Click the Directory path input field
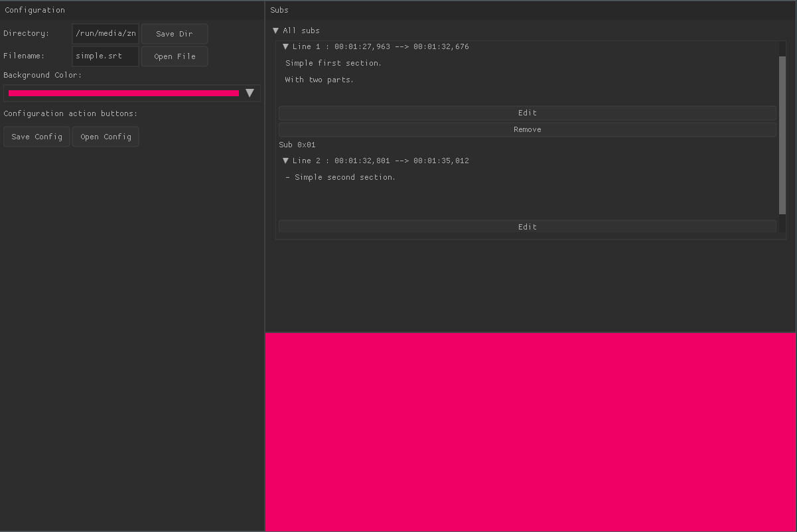797x532 pixels. coord(105,33)
